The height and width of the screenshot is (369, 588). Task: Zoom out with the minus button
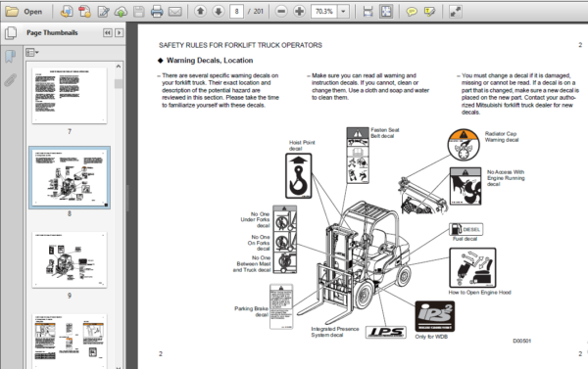click(281, 12)
